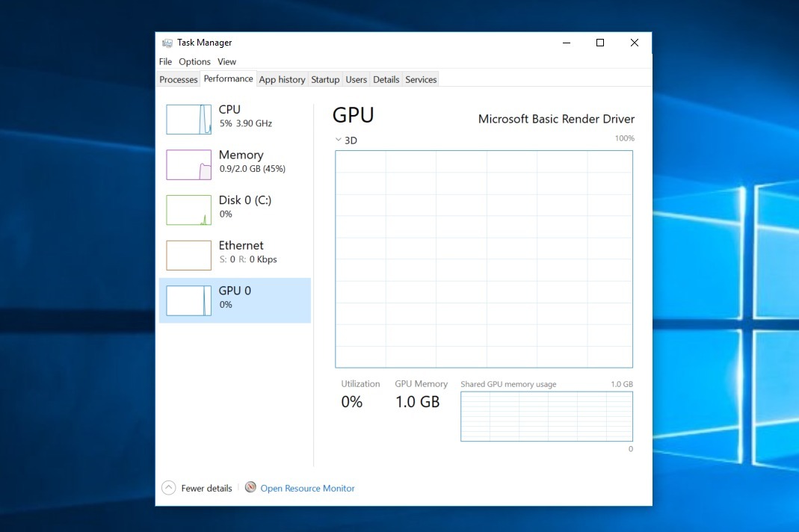The height and width of the screenshot is (532, 799).
Task: Click the Disk 0 activity graph thumbnail
Action: (188, 210)
